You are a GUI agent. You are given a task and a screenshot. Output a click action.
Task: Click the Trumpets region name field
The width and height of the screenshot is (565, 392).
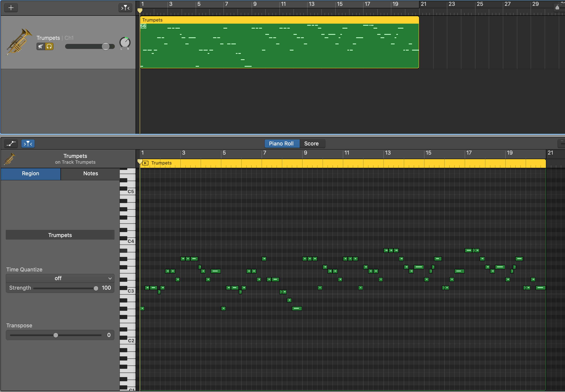pos(60,235)
